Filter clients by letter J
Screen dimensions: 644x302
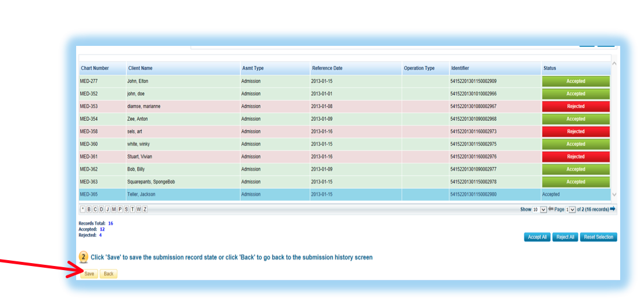click(x=108, y=209)
